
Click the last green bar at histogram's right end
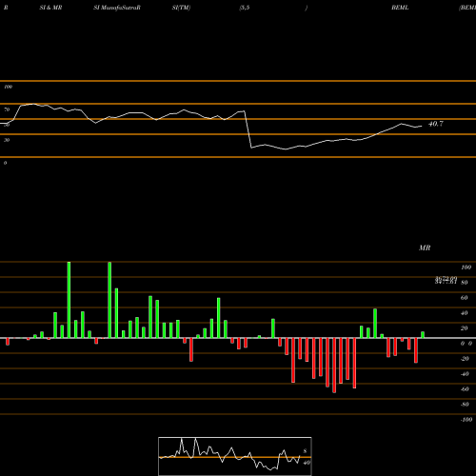pos(423,335)
